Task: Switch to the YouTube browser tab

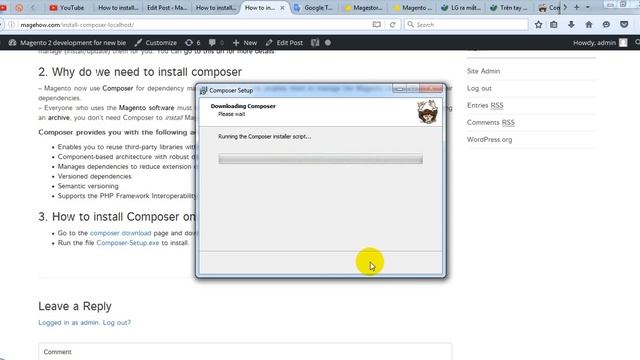Action: click(67, 7)
